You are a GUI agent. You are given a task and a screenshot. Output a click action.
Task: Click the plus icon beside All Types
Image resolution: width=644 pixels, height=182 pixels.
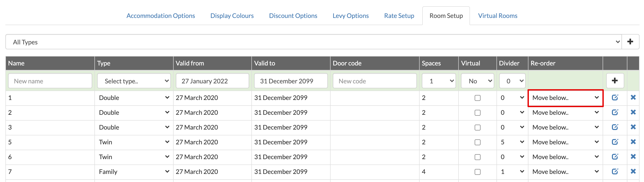pyautogui.click(x=630, y=42)
